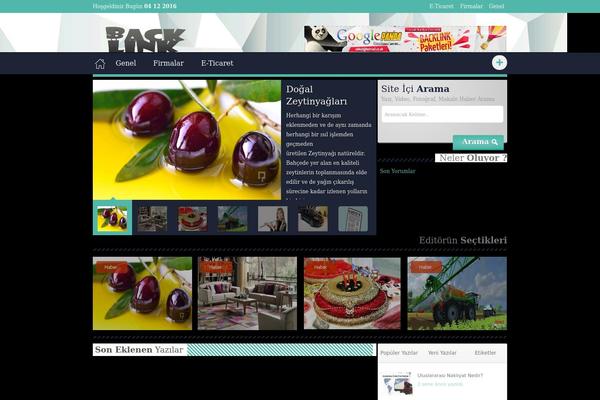Screen dimensions: 600x400
Task: Open Firmalar in main navigation bar
Action: pyautogui.click(x=168, y=63)
